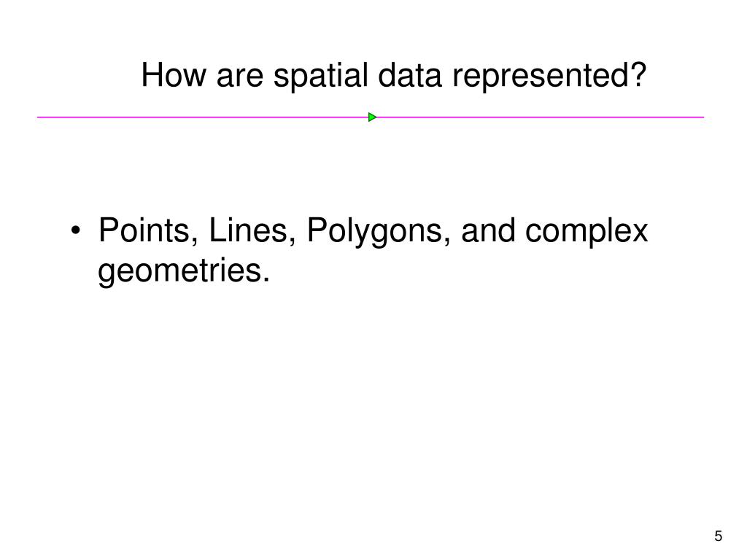
Task: Click the word "and" in bullet
Action: [x=488, y=230]
